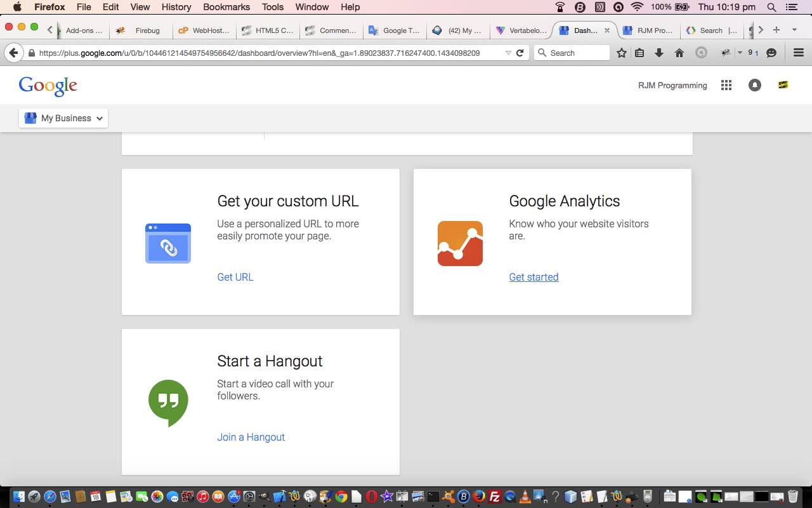Screen dimensions: 812x508
Task: Click the green Hangouts quote icon
Action: [168, 403]
